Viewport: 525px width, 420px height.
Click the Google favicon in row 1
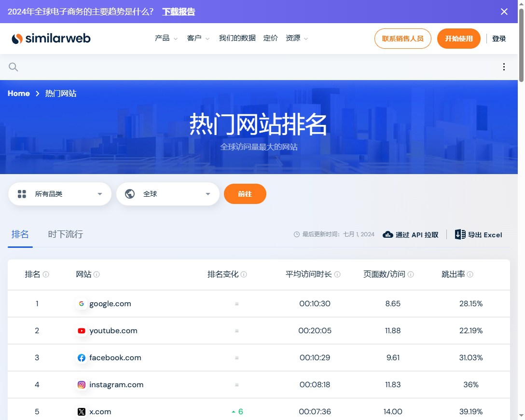pos(82,303)
